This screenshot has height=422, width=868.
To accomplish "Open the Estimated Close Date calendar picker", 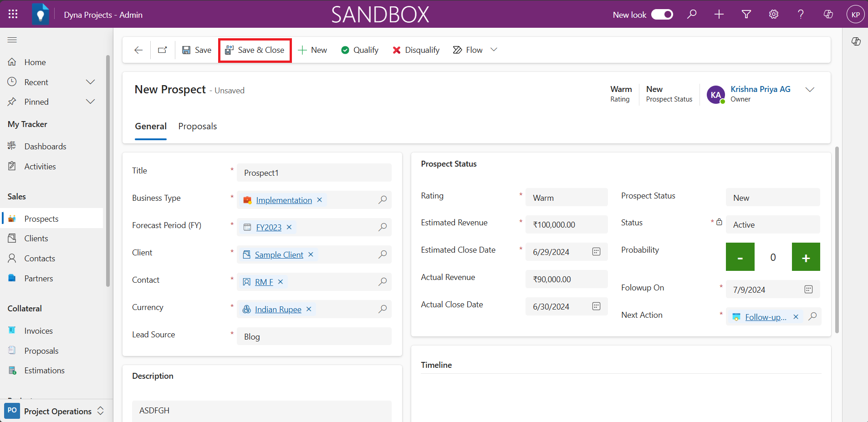I will click(596, 252).
